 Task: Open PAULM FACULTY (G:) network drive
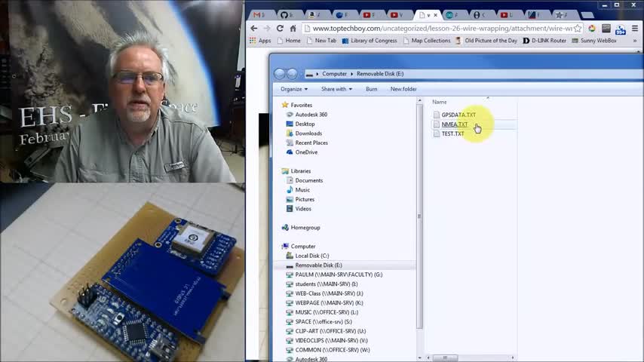(x=339, y=275)
